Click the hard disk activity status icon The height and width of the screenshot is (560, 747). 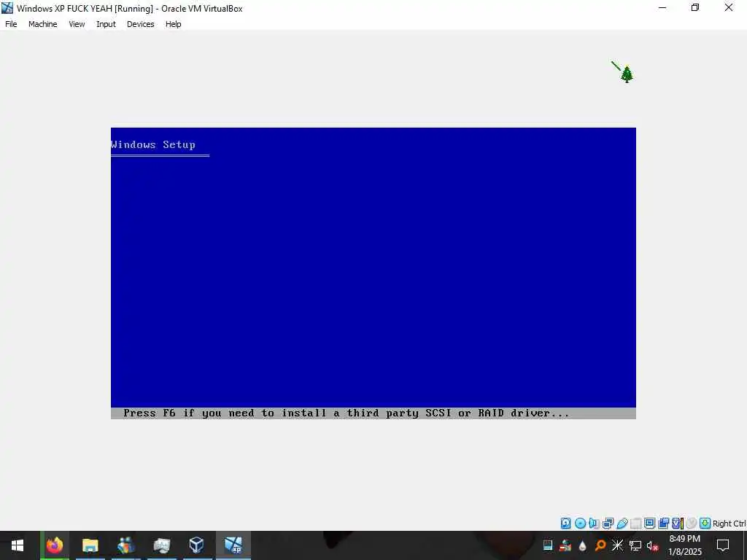point(565,524)
